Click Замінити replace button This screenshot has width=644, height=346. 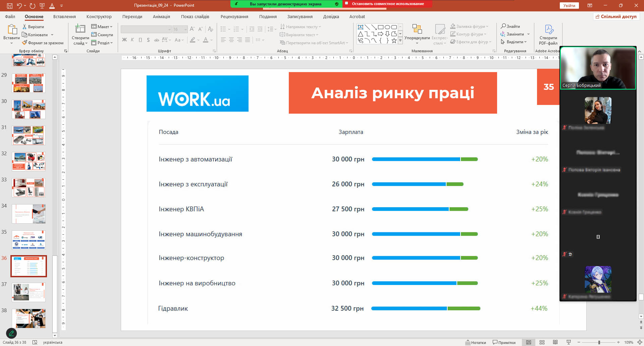[x=512, y=34]
